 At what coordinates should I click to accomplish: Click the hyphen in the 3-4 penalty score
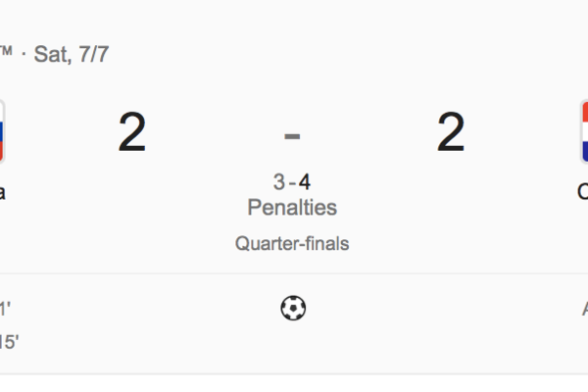[x=292, y=183]
